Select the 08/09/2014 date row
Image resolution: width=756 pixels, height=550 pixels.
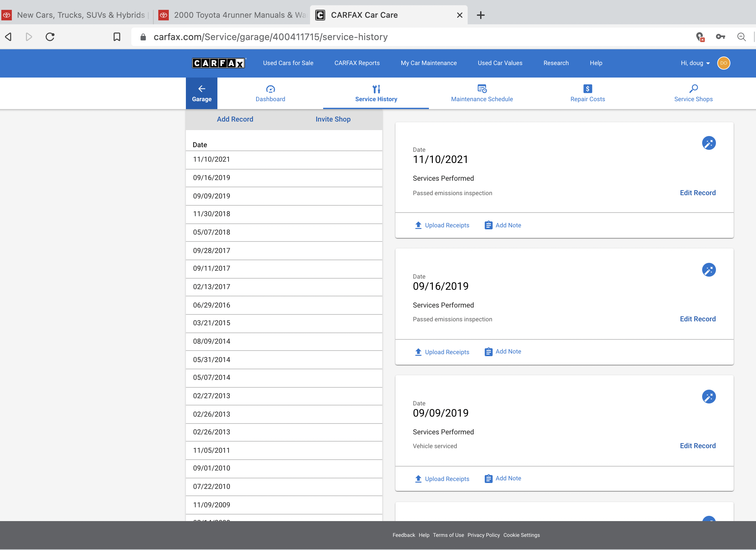[284, 342]
